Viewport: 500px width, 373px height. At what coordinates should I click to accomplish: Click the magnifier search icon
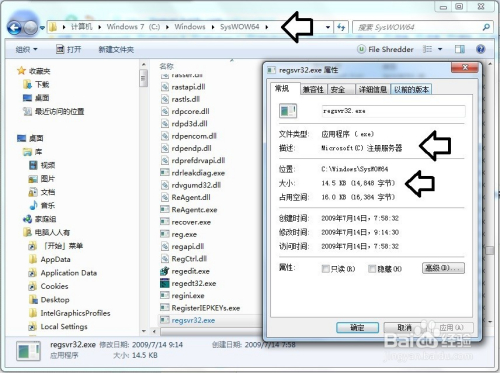pos(486,27)
